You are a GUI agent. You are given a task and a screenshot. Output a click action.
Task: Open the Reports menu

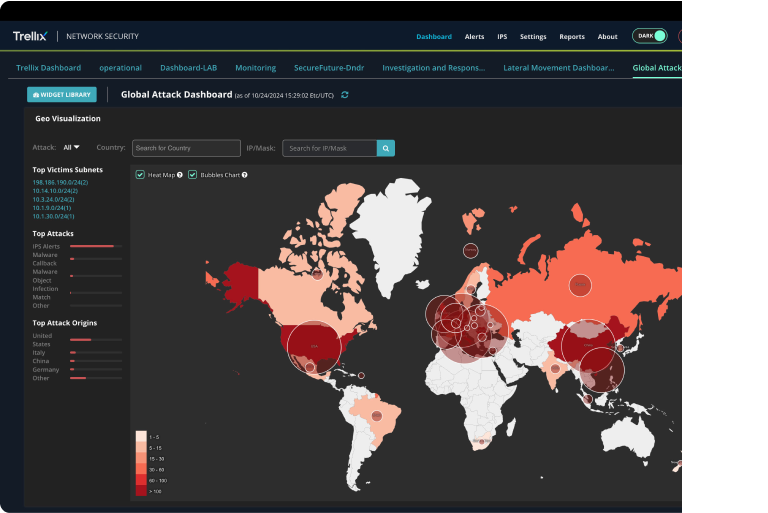[x=572, y=37]
